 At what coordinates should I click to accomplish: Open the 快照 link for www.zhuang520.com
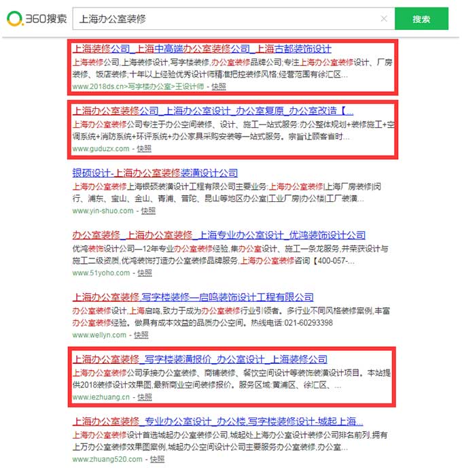point(157,459)
